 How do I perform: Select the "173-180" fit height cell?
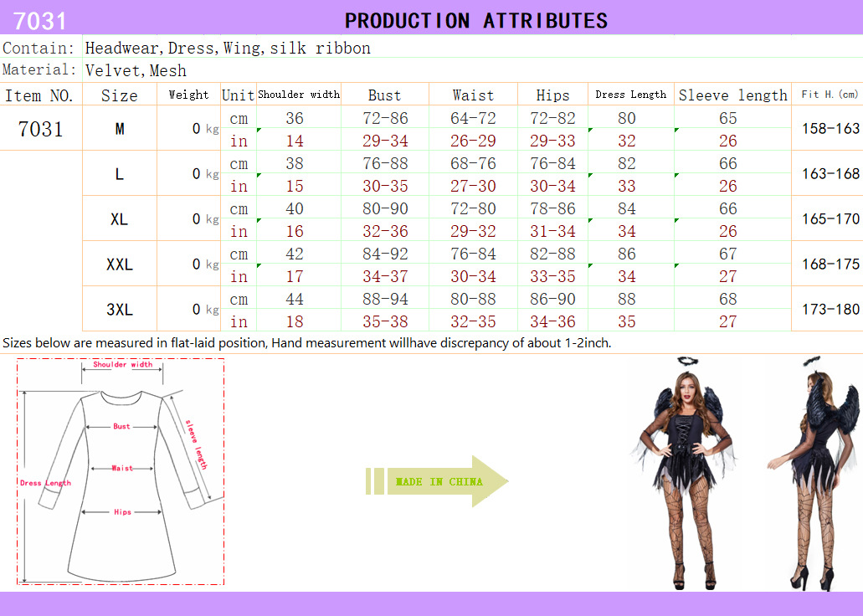point(830,310)
